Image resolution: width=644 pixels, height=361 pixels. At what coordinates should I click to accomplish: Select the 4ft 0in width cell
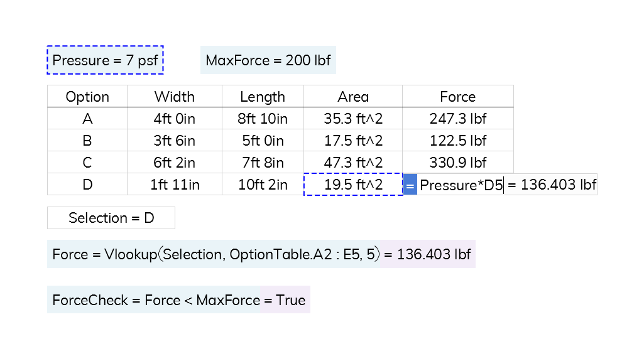(x=175, y=119)
